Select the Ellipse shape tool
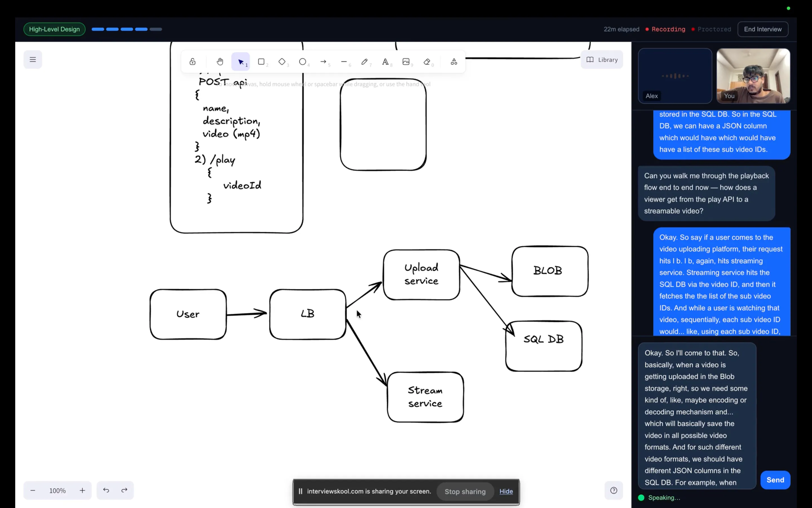 pos(303,62)
